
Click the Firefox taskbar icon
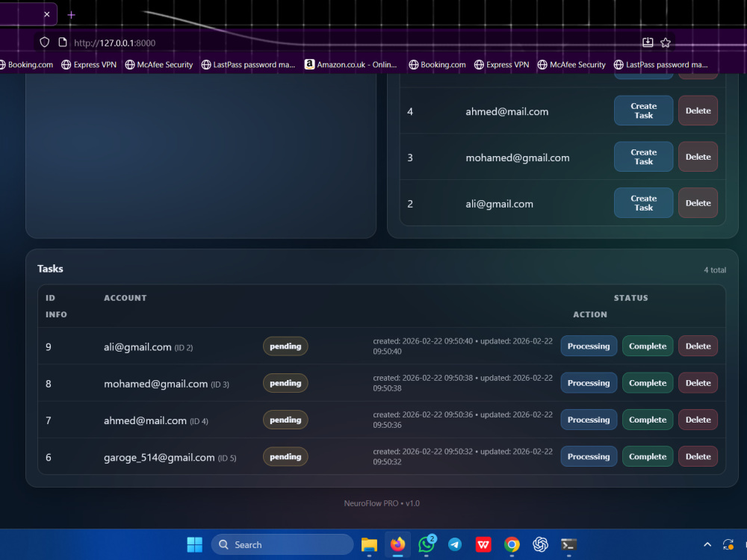[398, 544]
